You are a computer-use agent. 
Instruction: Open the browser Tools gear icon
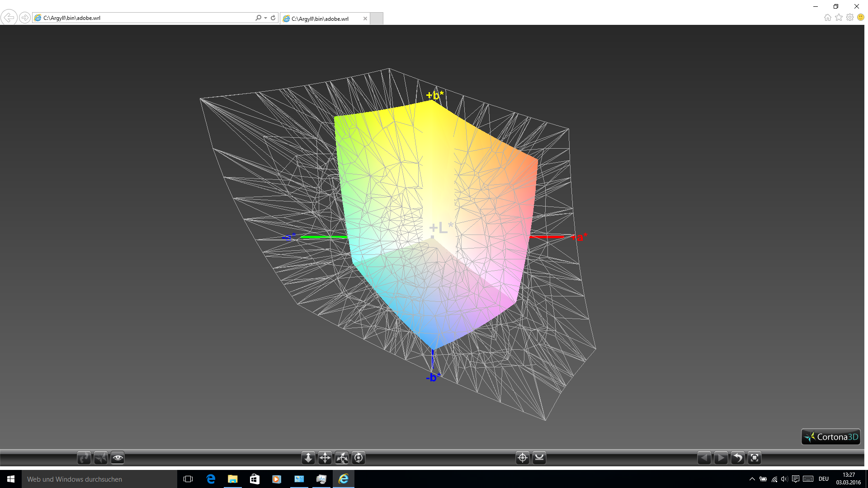pyautogui.click(x=850, y=17)
